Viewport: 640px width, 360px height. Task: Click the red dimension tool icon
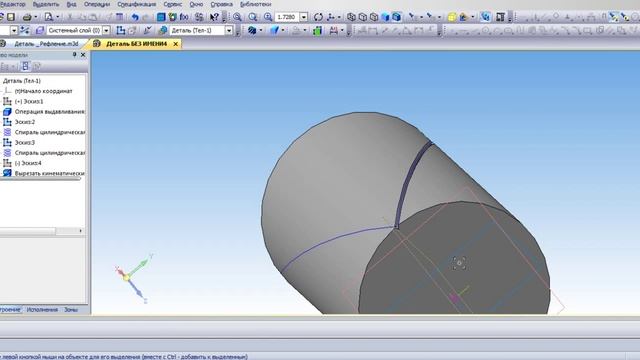click(334, 30)
